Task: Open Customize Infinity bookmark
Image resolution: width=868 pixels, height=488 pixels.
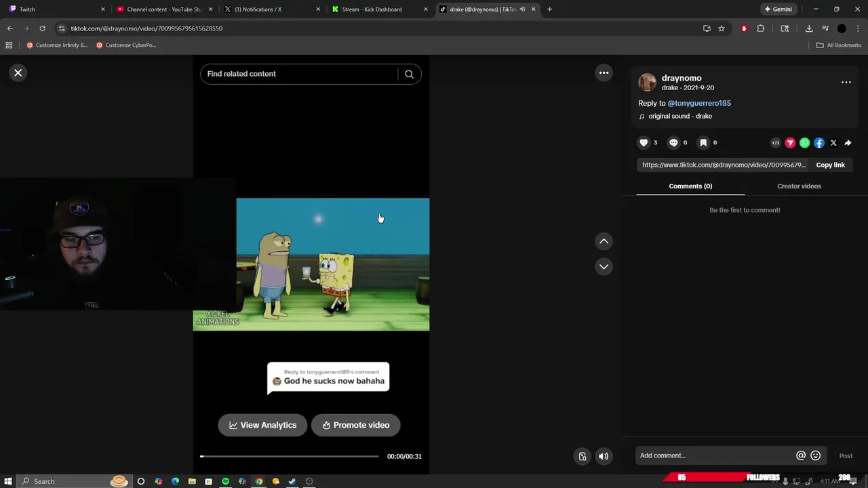Action: [x=57, y=45]
